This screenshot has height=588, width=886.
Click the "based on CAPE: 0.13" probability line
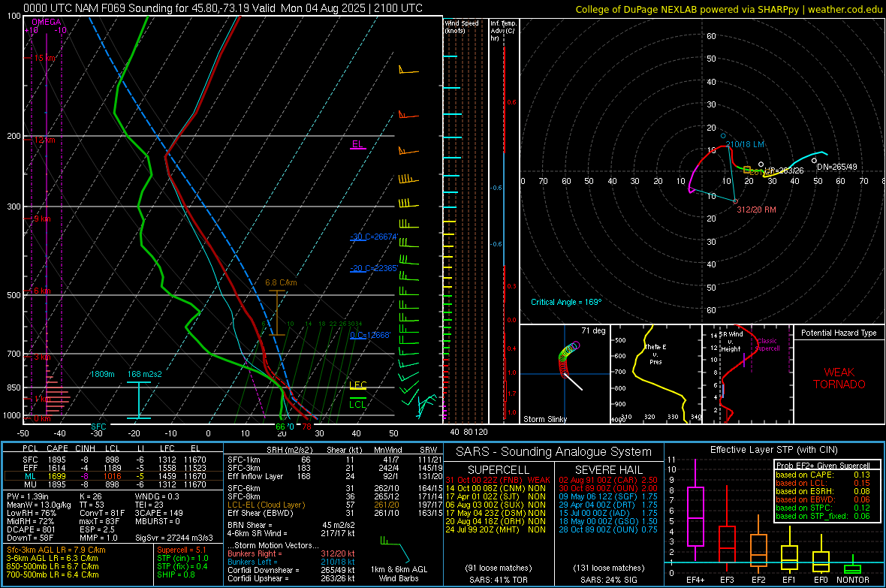823,475
